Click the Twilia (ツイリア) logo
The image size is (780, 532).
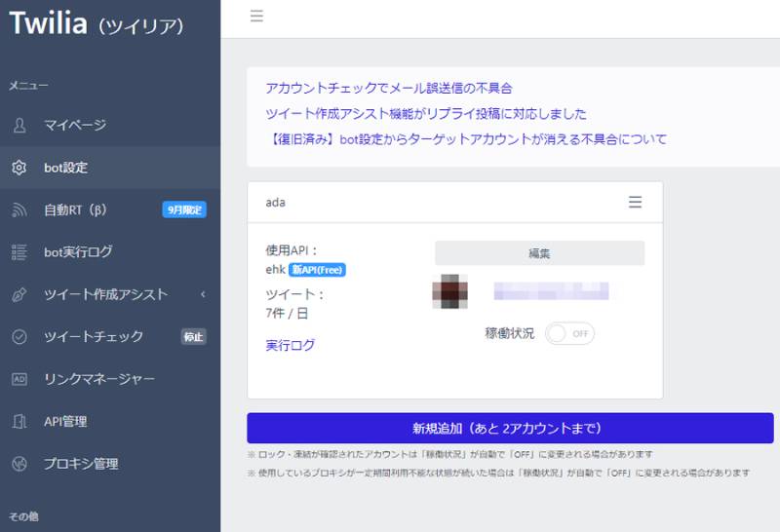96,22
